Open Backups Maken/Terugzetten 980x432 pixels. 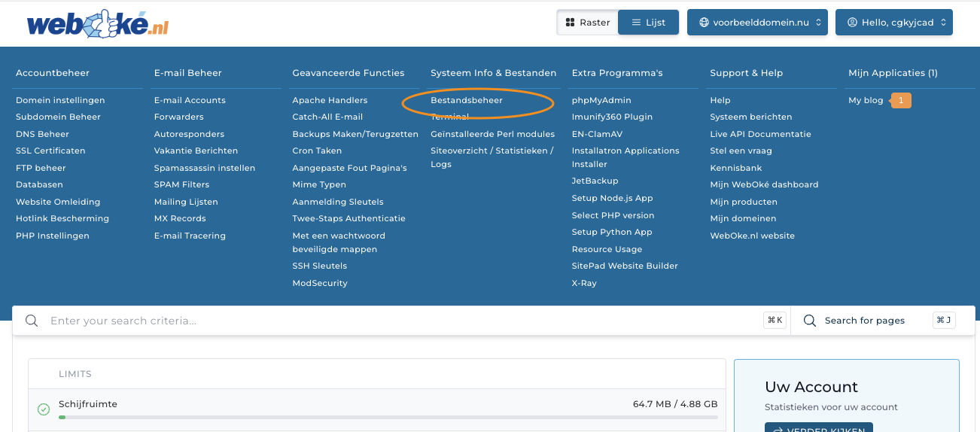pyautogui.click(x=355, y=134)
